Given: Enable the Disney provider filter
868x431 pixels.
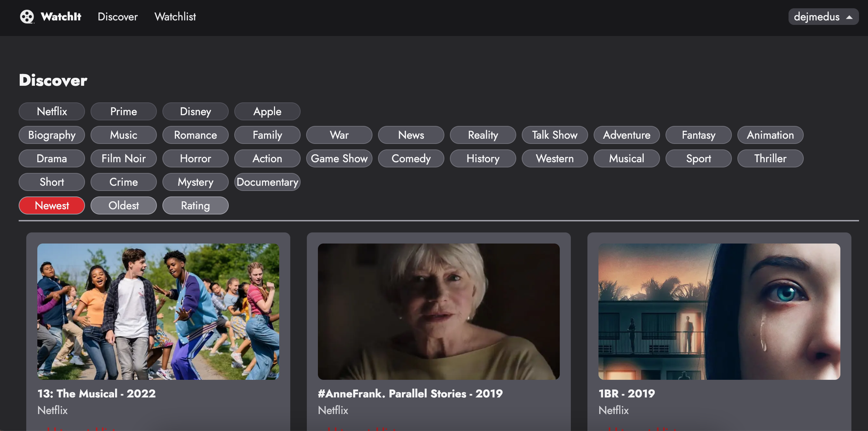Looking at the screenshot, I should point(195,111).
